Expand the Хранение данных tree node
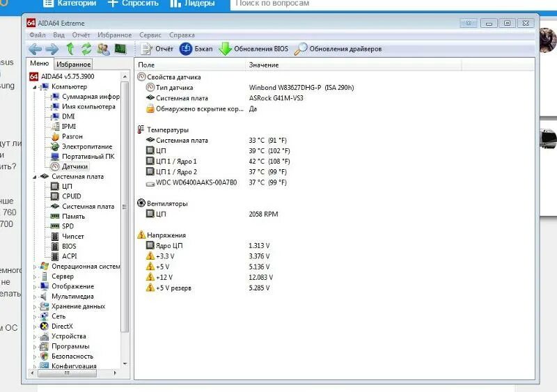The image size is (557, 392). point(35,306)
